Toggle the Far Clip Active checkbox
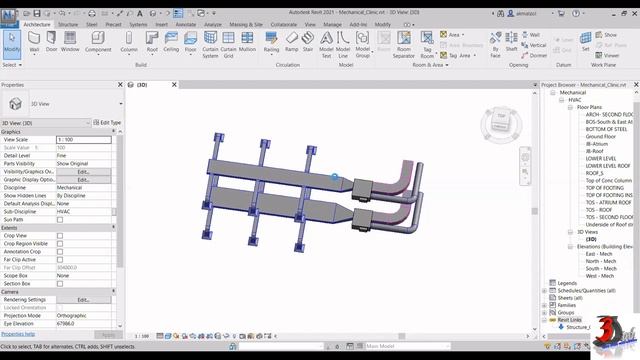The height and width of the screenshot is (360, 640). 60,260
